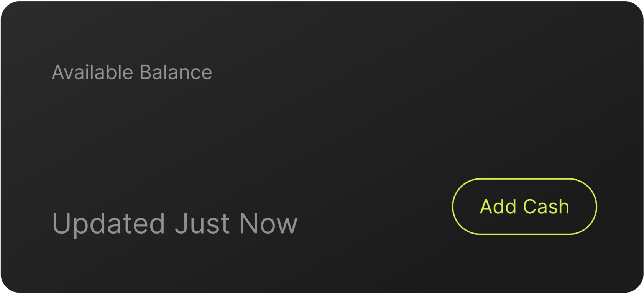Click the Add Cash button
This screenshot has width=644, height=293.
(524, 206)
